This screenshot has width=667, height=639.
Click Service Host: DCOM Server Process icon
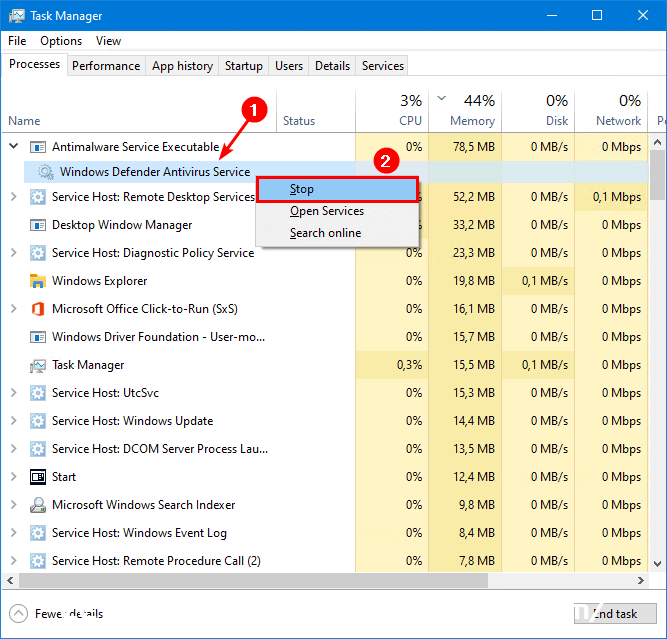(38, 449)
